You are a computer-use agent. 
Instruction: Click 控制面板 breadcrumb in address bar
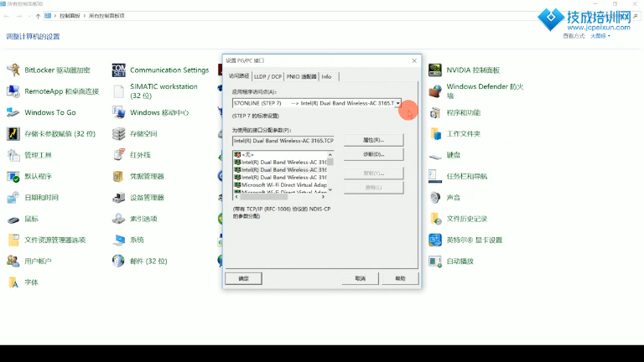coord(70,16)
